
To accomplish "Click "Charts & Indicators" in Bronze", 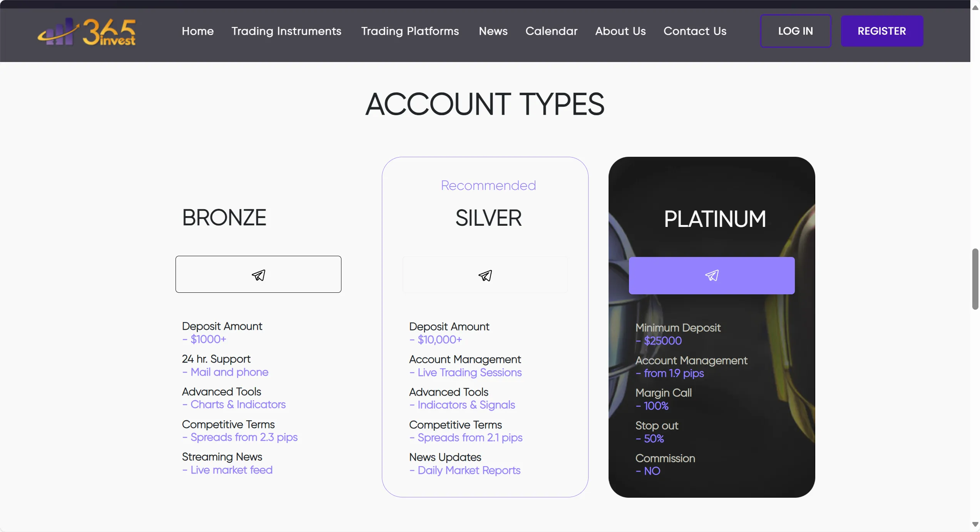I will coord(238,404).
